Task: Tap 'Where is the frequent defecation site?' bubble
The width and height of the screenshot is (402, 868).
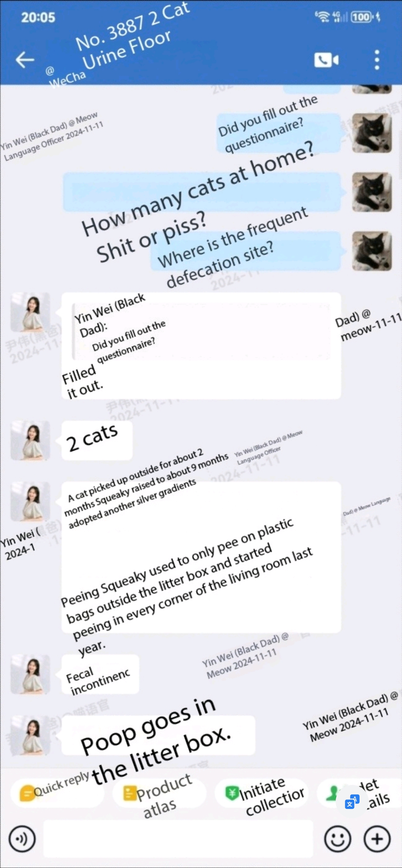Action: (246, 251)
